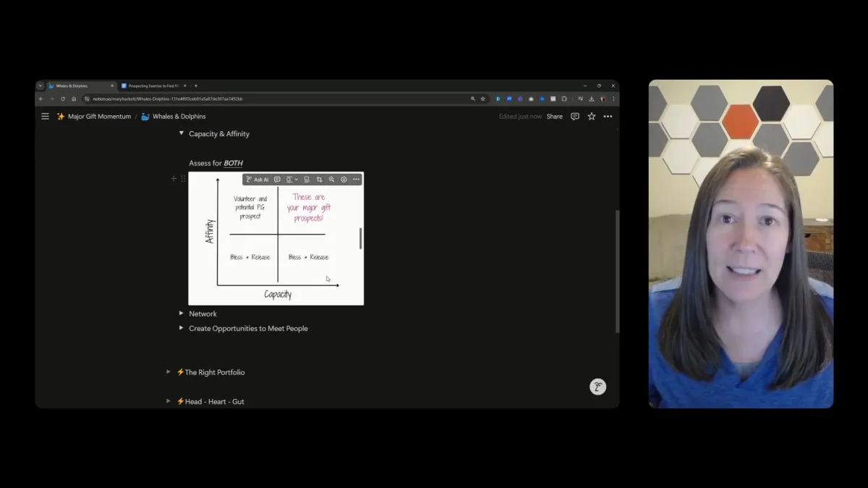This screenshot has height=488, width=868.
Task: Close the Whales & Dolphins browser tab
Action: click(x=112, y=85)
